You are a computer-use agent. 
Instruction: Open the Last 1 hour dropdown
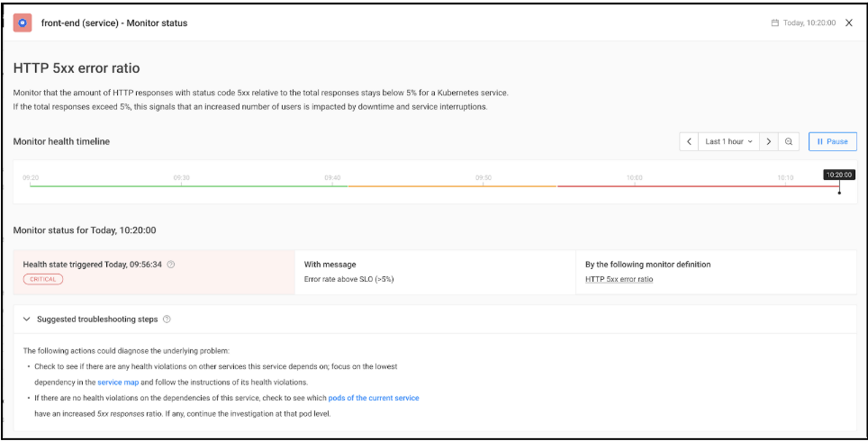728,141
